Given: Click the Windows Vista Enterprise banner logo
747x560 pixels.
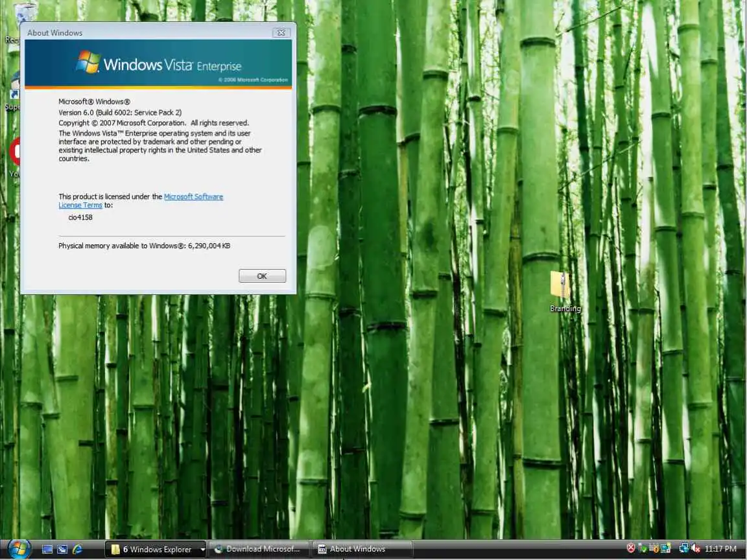Looking at the screenshot, I should coord(158,64).
